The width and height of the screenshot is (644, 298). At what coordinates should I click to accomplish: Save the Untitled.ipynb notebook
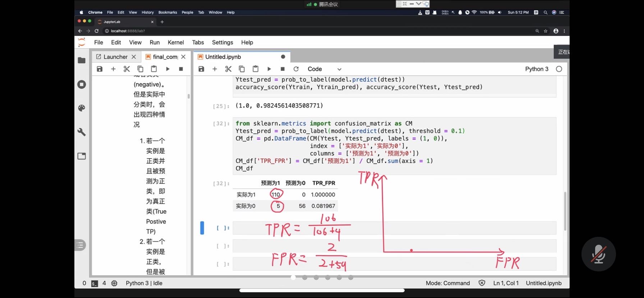pyautogui.click(x=201, y=69)
